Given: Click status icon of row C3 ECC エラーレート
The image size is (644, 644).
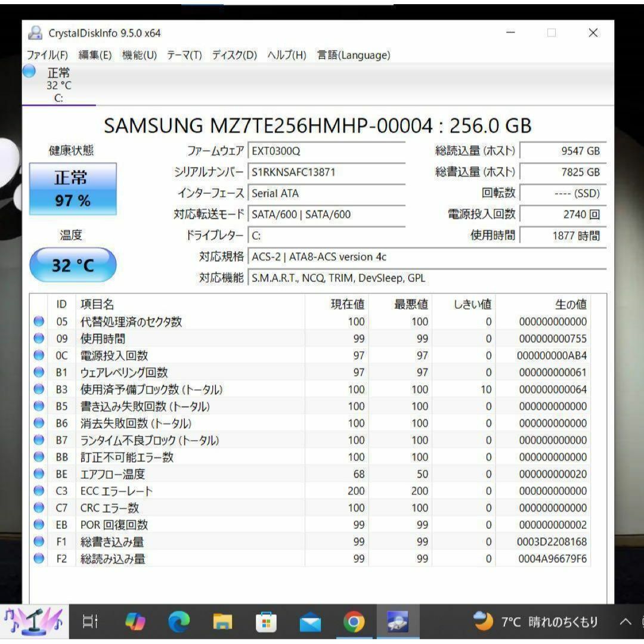Looking at the screenshot, I should click(x=39, y=490).
